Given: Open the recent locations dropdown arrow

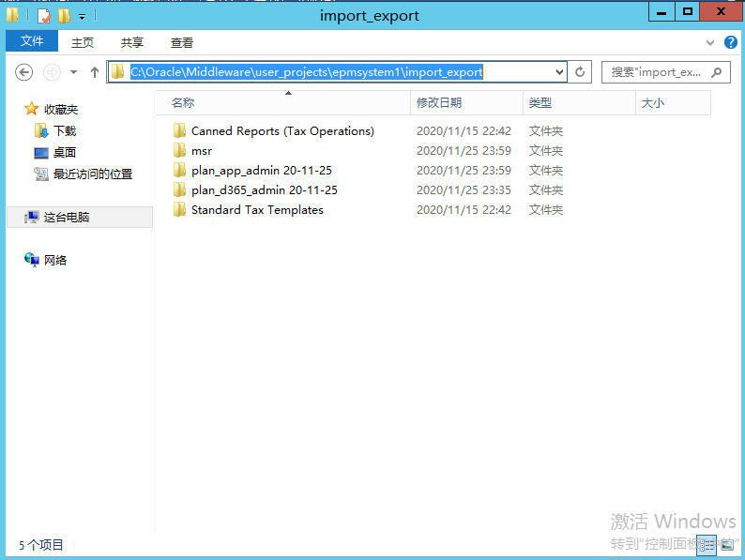Looking at the screenshot, I should [73, 72].
